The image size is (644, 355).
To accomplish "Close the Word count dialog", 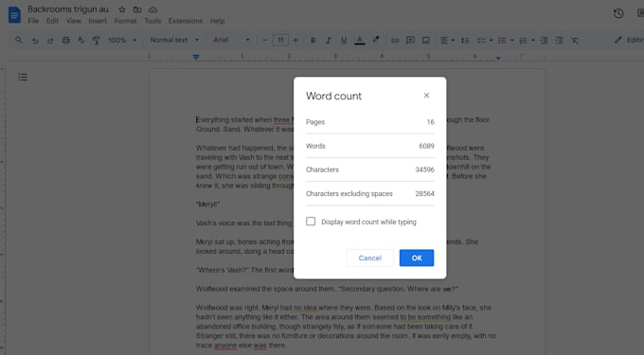I will pos(426,96).
